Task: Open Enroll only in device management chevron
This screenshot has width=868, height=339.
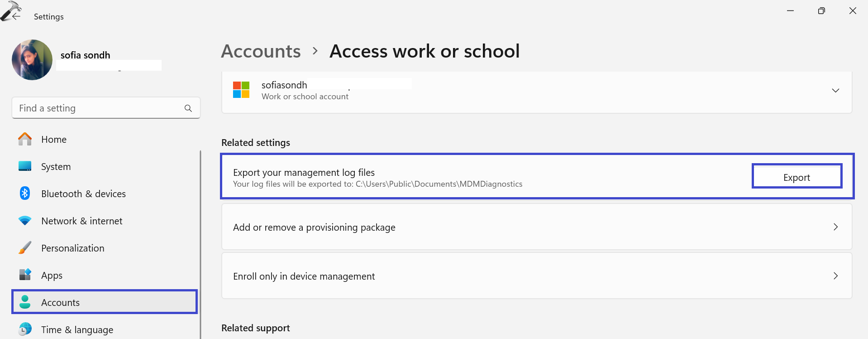Action: [835, 276]
